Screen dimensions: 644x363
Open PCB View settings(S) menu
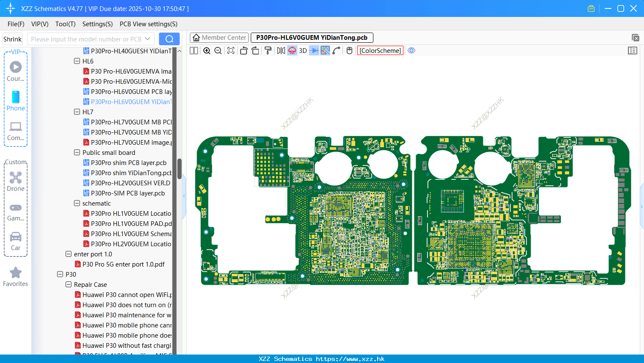[148, 24]
